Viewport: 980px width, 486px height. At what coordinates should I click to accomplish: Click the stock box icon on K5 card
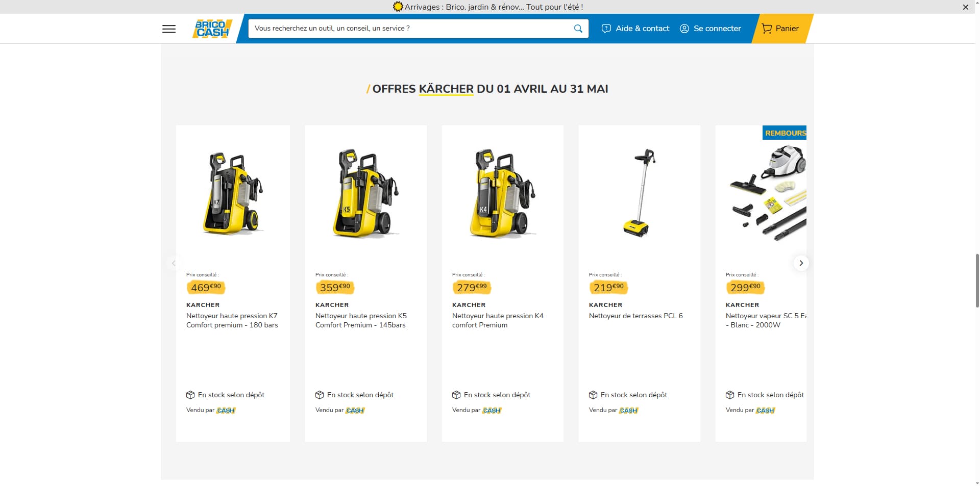click(x=320, y=395)
